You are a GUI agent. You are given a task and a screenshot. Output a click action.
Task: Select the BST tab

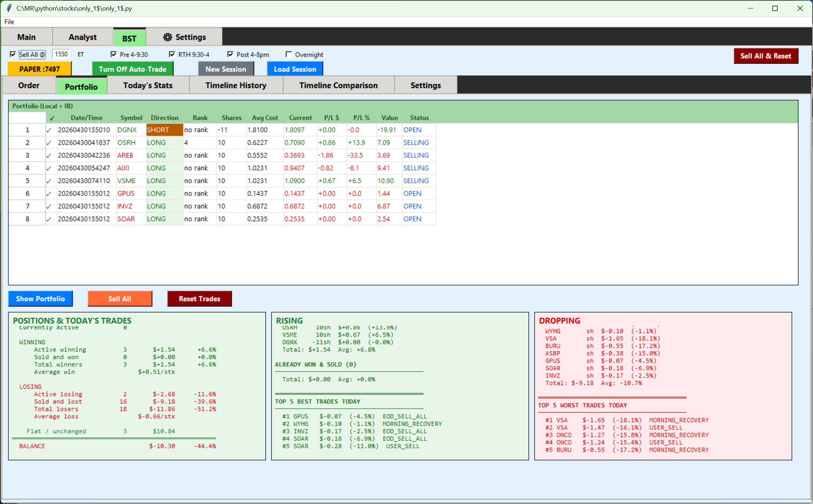(129, 38)
